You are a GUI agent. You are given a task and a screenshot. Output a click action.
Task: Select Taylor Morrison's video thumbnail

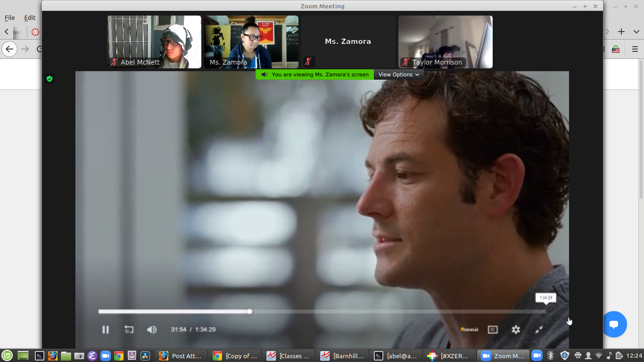click(445, 42)
